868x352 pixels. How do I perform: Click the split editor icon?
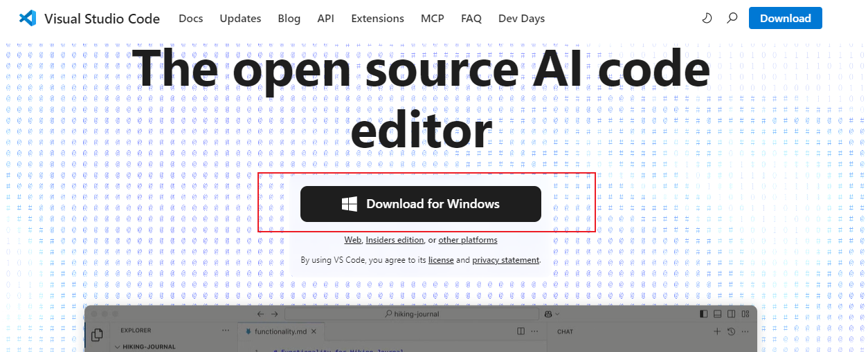[x=521, y=331]
